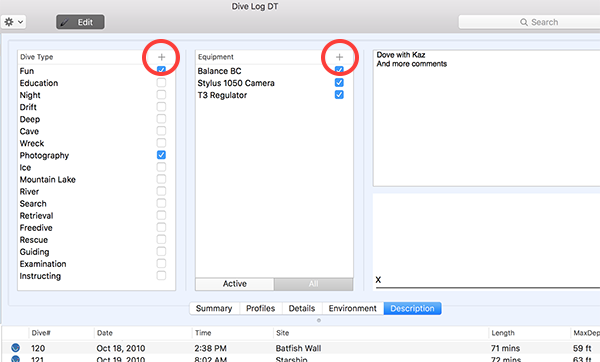Screen dimensions: 600x362
Task: Open the gear settings dropdown menu
Action: coord(13,22)
